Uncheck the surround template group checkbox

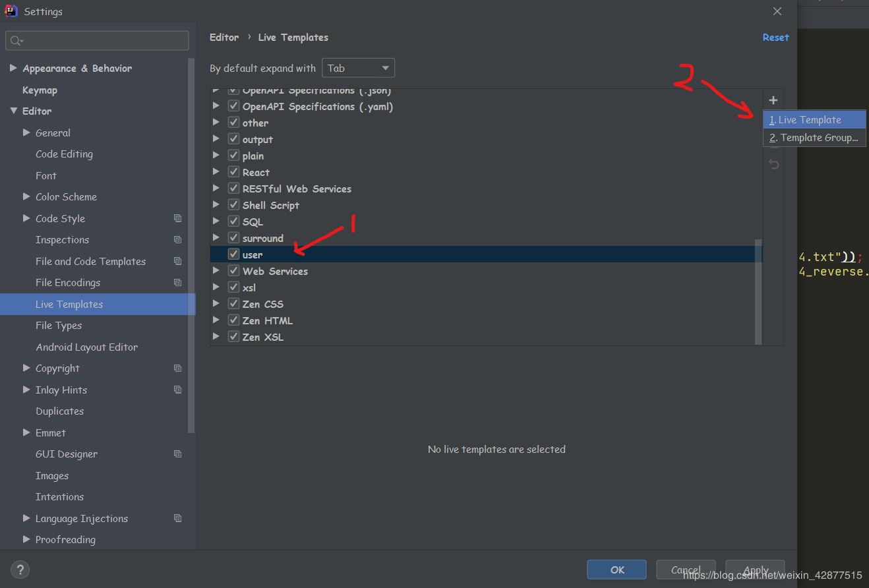point(233,237)
